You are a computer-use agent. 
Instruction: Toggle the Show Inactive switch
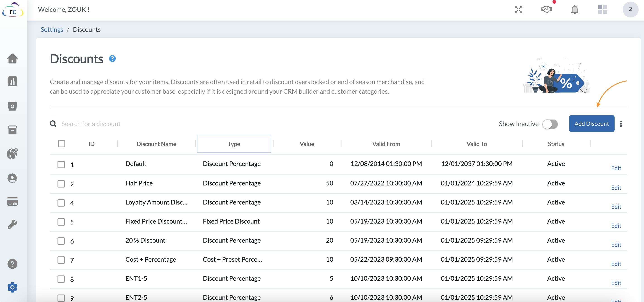pyautogui.click(x=550, y=124)
